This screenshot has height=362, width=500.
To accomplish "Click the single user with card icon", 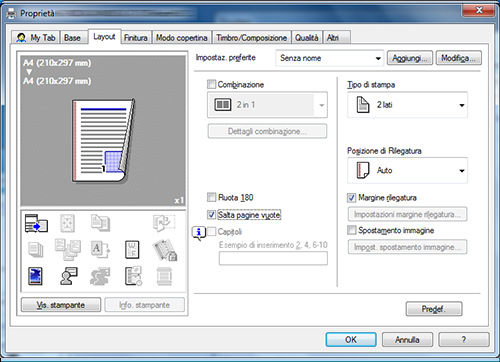I will pos(69,276).
